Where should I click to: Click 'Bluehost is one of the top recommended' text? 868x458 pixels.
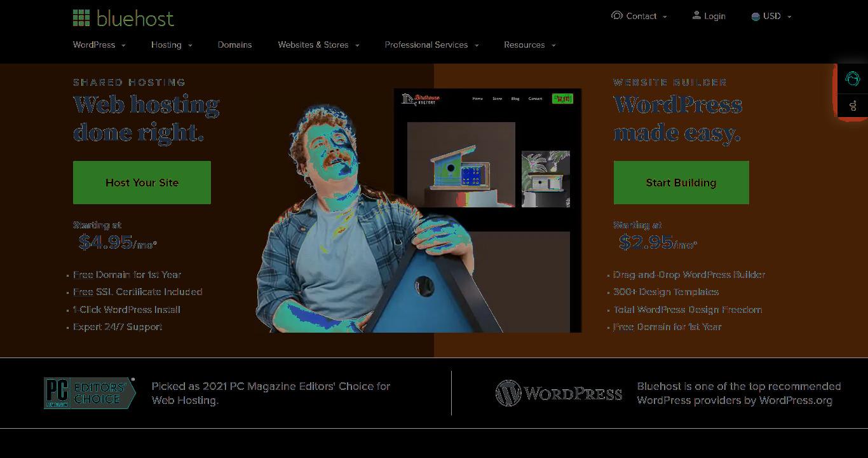pos(739,386)
